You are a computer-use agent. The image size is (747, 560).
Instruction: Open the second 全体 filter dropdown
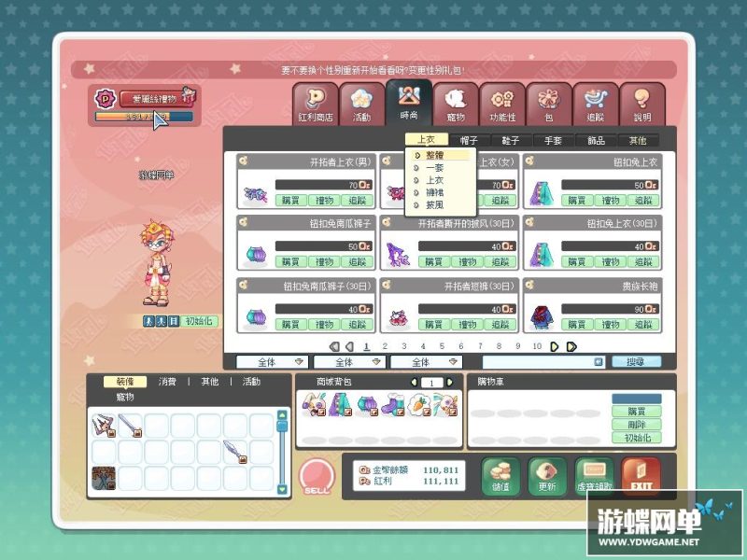click(349, 362)
